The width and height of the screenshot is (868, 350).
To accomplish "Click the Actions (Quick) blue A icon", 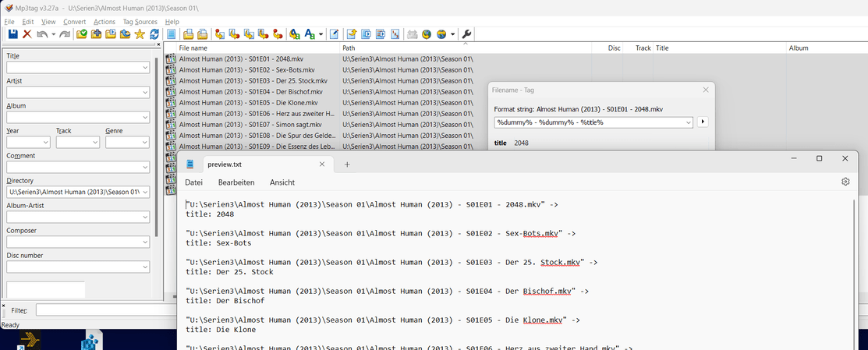I will 310,34.
